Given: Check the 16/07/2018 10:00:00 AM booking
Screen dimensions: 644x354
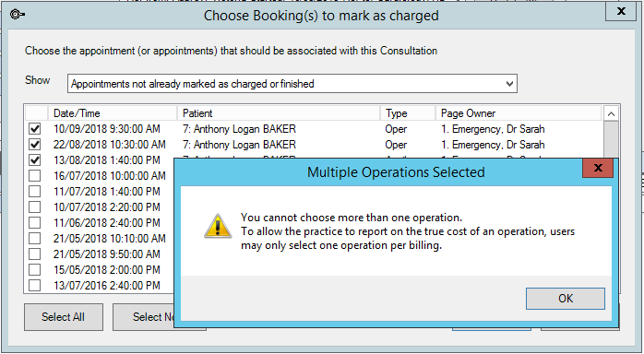Looking at the screenshot, I should [x=35, y=175].
